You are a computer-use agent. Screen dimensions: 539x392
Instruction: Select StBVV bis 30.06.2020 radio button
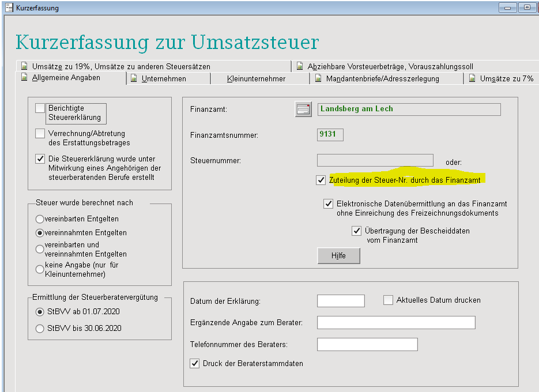(40, 329)
